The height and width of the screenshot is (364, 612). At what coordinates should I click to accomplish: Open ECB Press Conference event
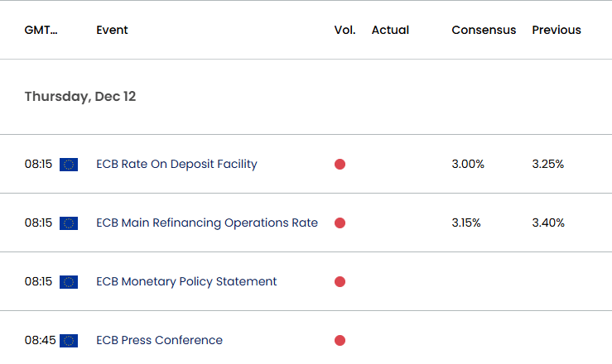(x=159, y=340)
